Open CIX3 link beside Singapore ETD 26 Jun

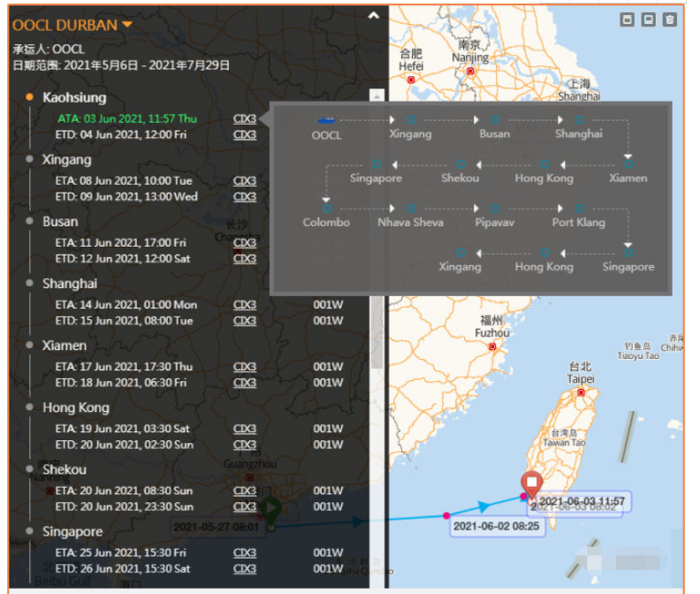pyautogui.click(x=245, y=569)
